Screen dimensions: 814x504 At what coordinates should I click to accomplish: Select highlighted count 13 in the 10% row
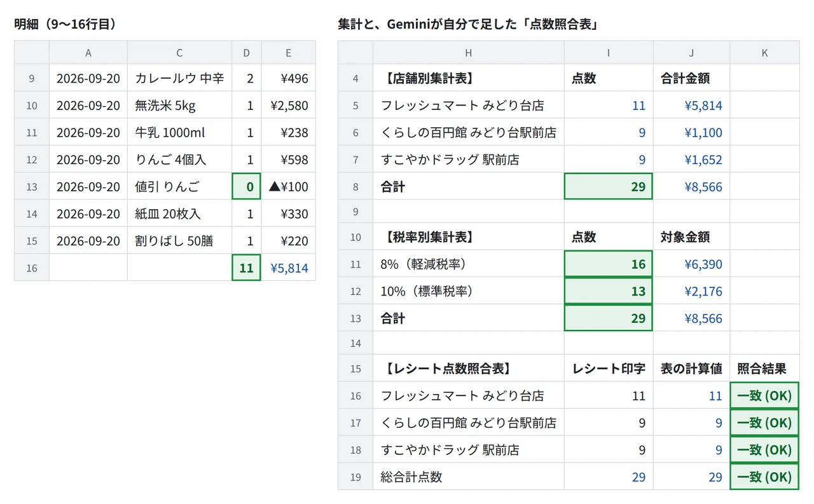click(608, 291)
